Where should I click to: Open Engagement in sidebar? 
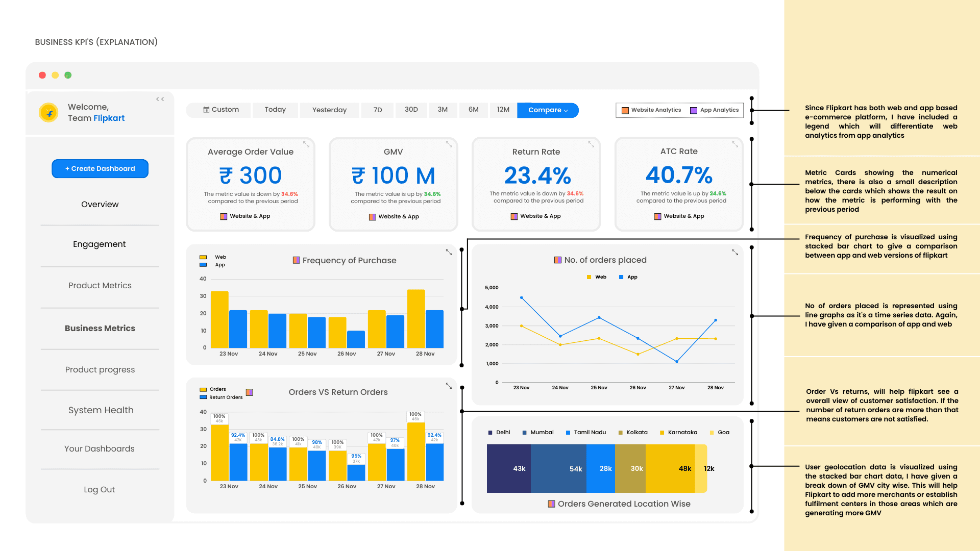coord(100,244)
